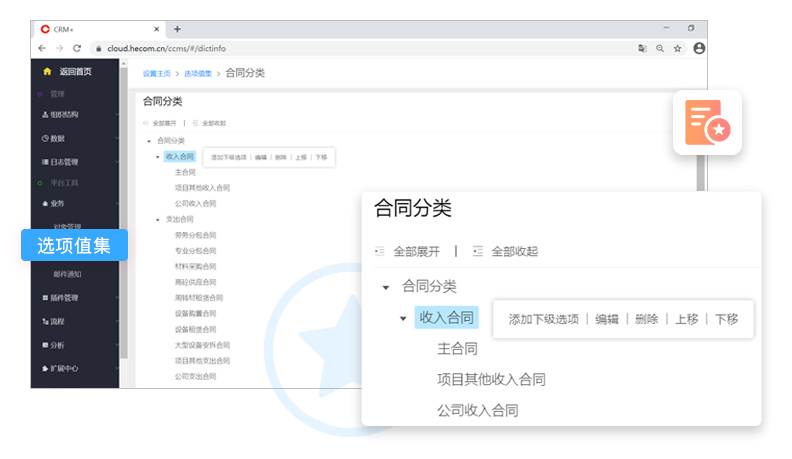Click the browser back arrow

click(43, 48)
